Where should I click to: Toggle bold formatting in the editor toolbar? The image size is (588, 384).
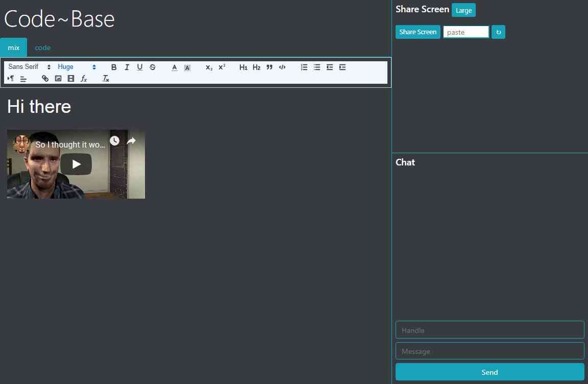[114, 67]
